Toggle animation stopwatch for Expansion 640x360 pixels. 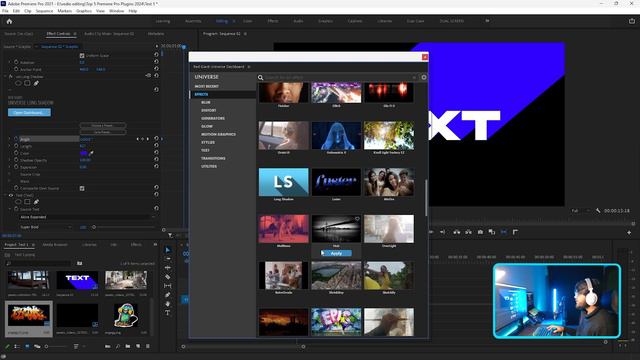(16, 167)
